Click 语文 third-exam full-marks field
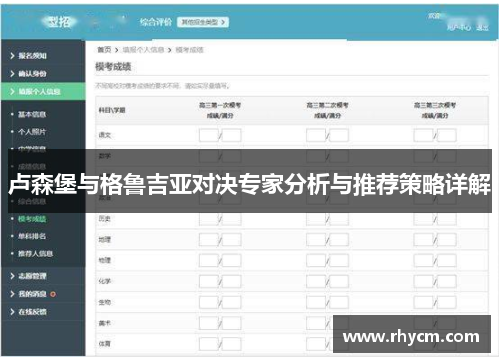Screen dimensions: 500x362 click(x=446, y=135)
